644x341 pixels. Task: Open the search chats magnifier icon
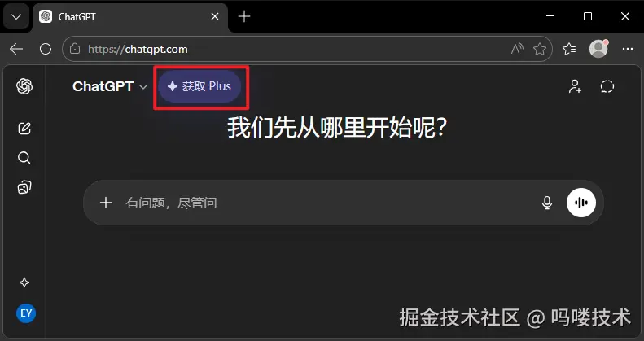click(24, 158)
